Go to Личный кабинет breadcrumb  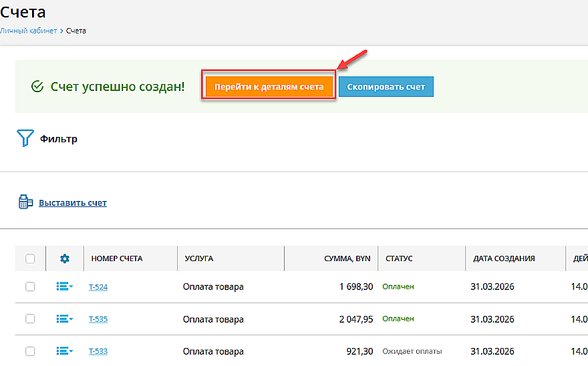tap(28, 31)
